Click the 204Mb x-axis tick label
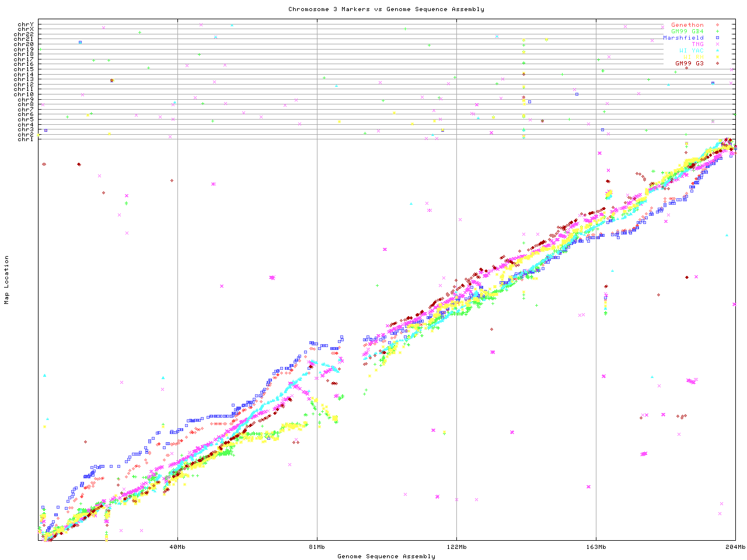This screenshot has width=747, height=560. click(x=735, y=547)
